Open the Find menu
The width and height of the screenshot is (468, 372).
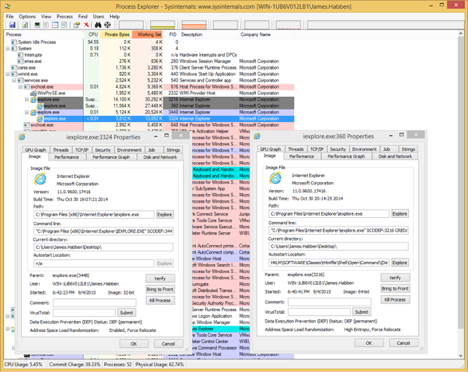83,16
